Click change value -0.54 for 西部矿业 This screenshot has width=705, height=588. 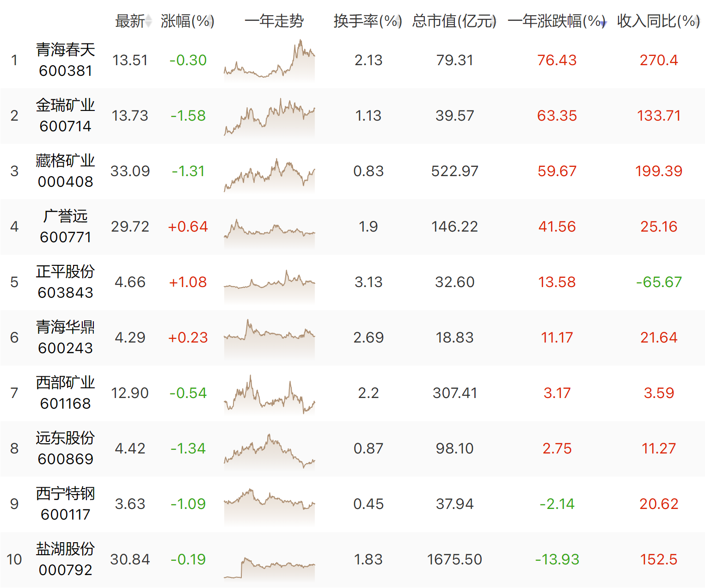(188, 393)
